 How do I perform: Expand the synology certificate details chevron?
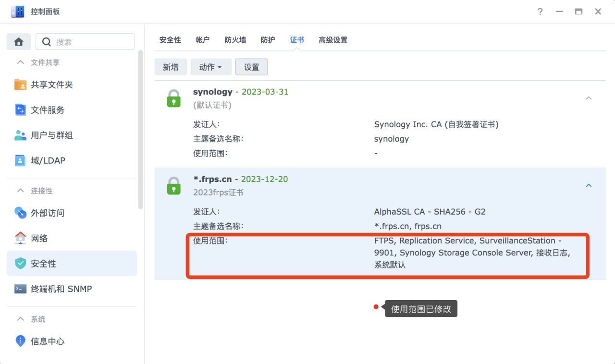click(589, 98)
